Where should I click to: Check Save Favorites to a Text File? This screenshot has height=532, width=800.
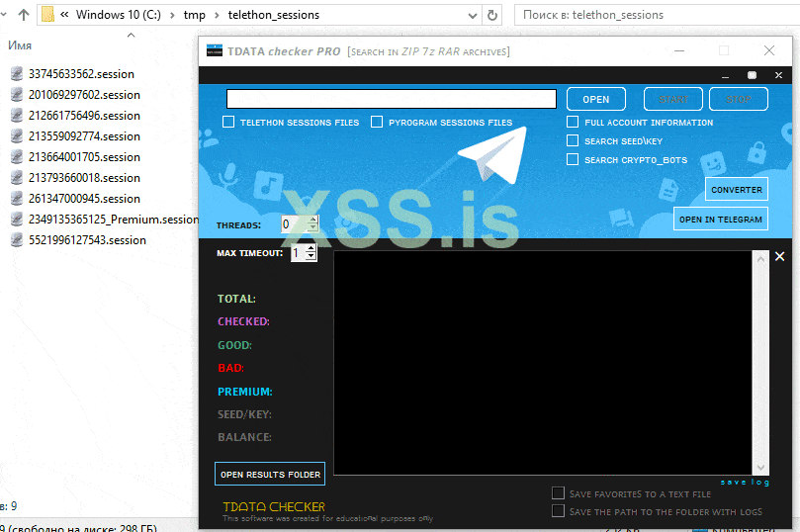tap(558, 492)
